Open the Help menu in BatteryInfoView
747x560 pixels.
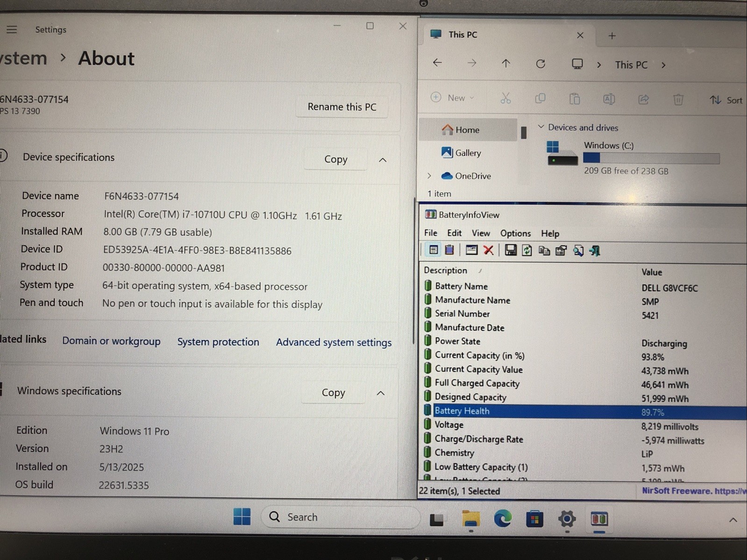(550, 233)
